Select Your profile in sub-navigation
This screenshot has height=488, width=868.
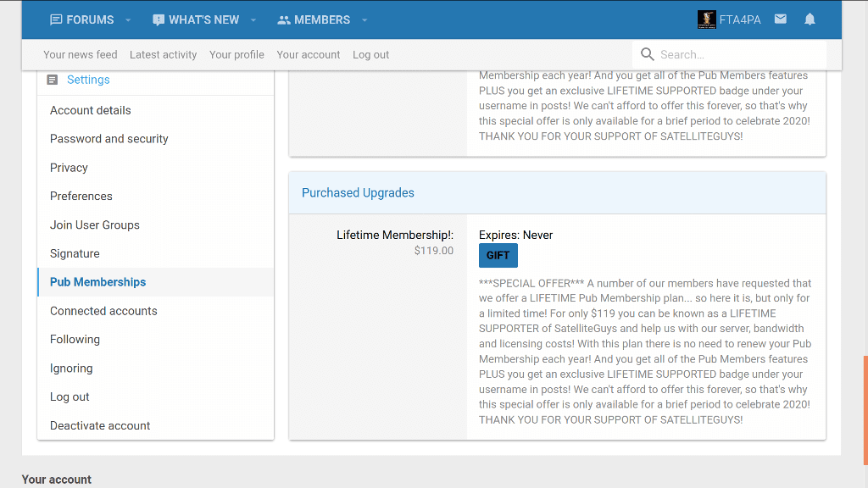pos(236,54)
